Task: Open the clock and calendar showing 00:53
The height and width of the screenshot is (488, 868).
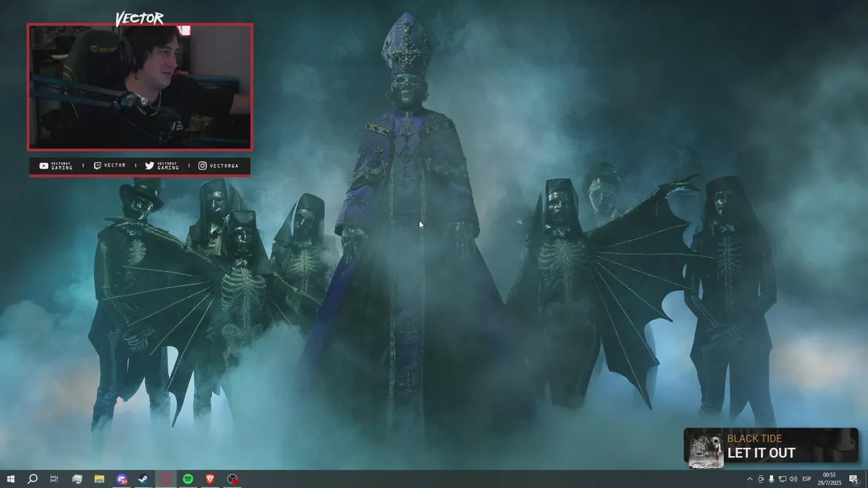Action: point(830,479)
